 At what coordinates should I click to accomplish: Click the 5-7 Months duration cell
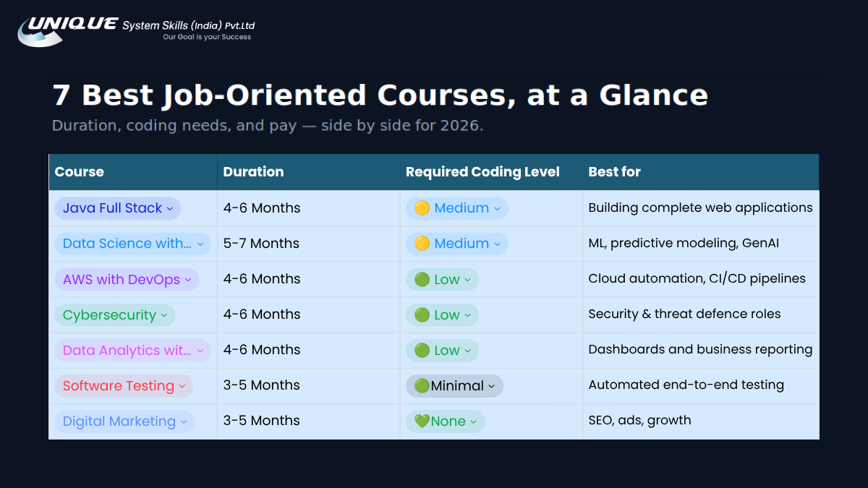309,244
